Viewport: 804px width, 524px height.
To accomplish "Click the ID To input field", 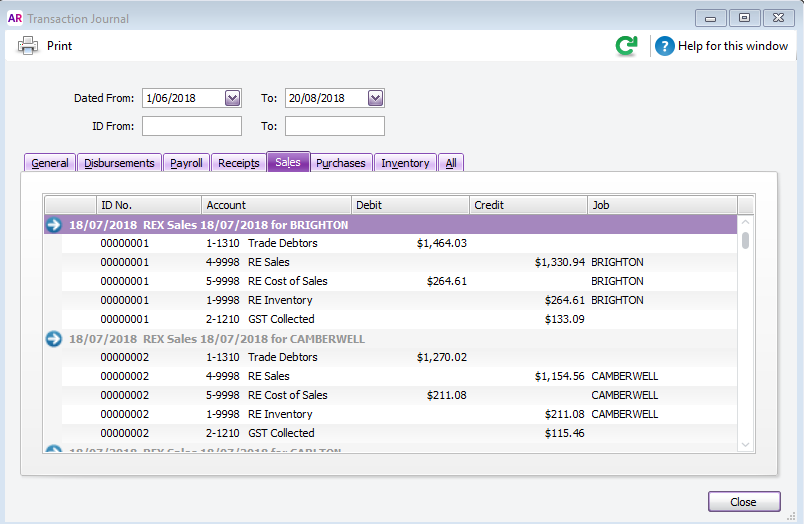I will click(x=335, y=126).
